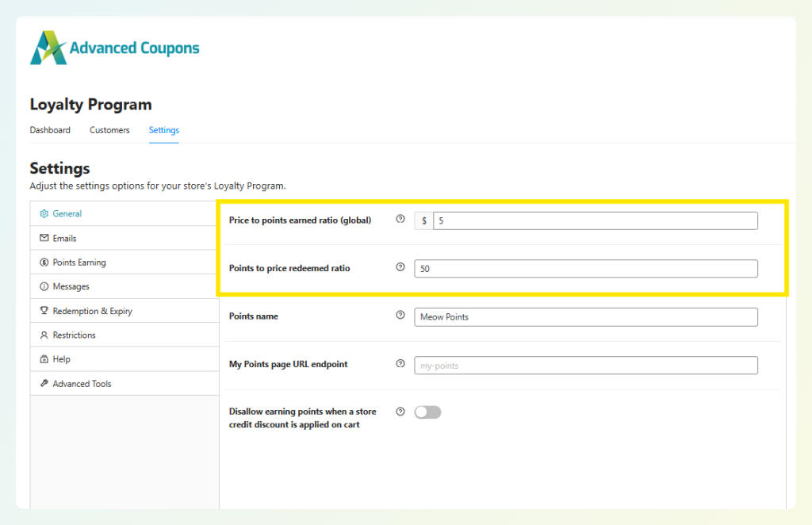
Task: Click the points to price redeemed ratio field
Action: 585,269
